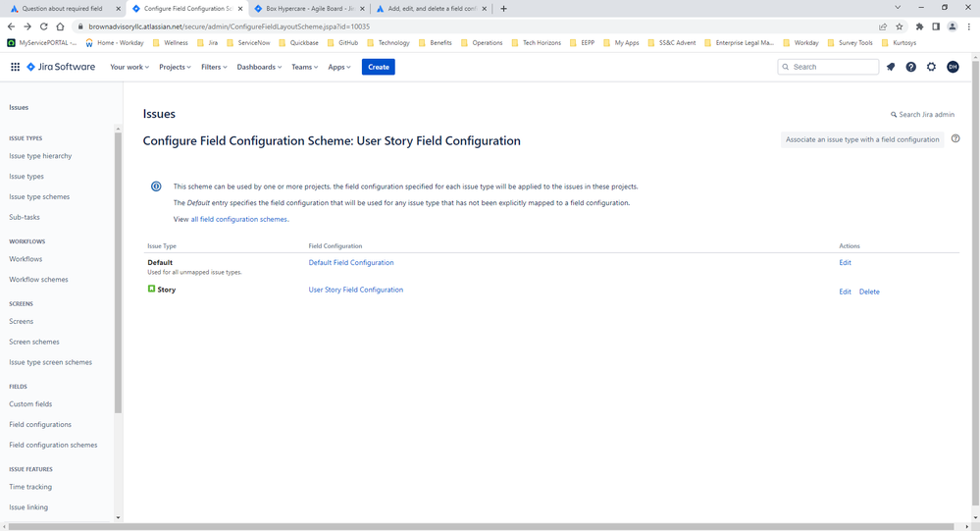
Task: Open Issue type screen schemes in sidebar
Action: (x=50, y=362)
